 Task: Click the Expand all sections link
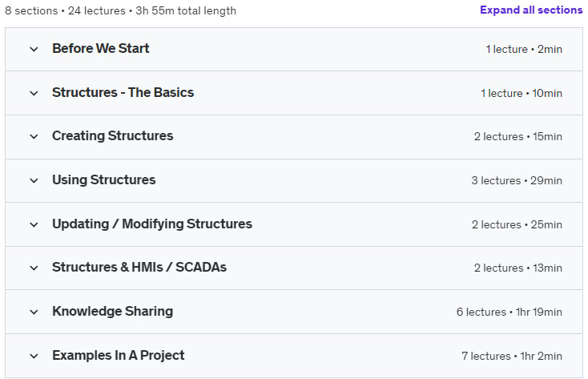pos(531,10)
